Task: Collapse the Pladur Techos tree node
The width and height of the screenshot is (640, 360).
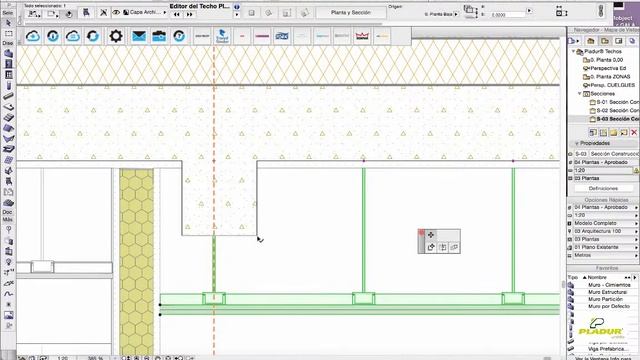Action: [573, 51]
